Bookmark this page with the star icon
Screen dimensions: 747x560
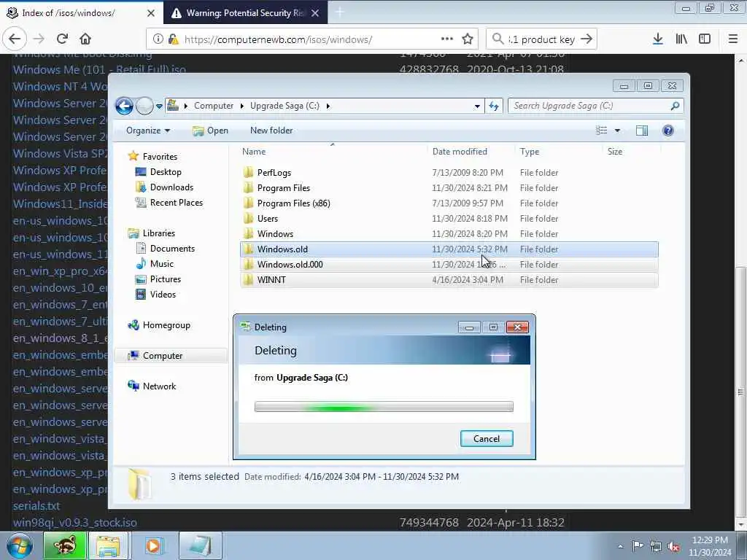pyautogui.click(x=468, y=39)
